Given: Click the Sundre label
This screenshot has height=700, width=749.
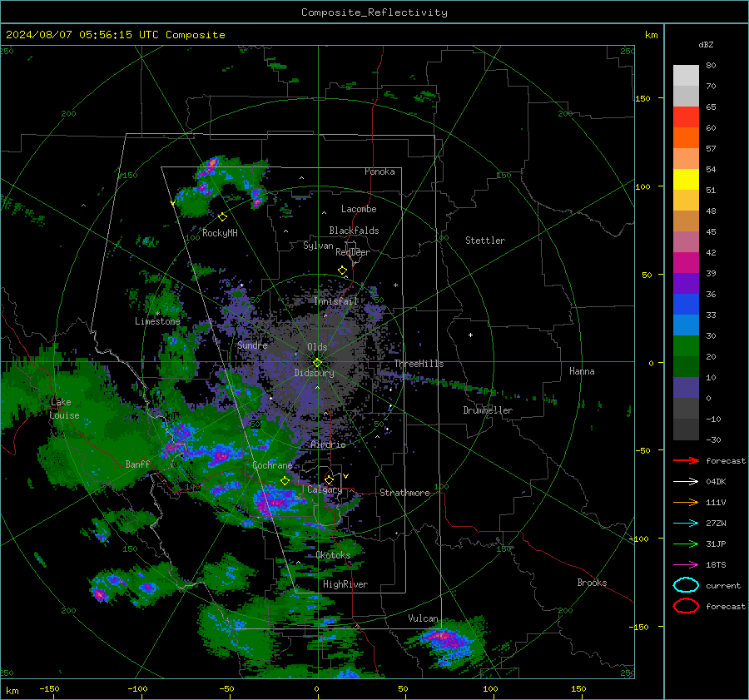Looking at the screenshot, I should [252, 345].
